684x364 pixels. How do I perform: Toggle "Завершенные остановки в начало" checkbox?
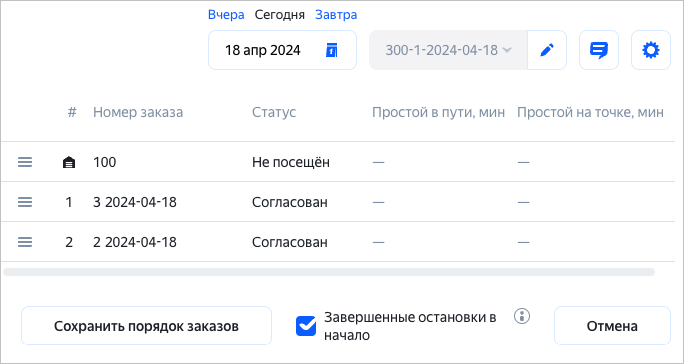[x=306, y=326]
